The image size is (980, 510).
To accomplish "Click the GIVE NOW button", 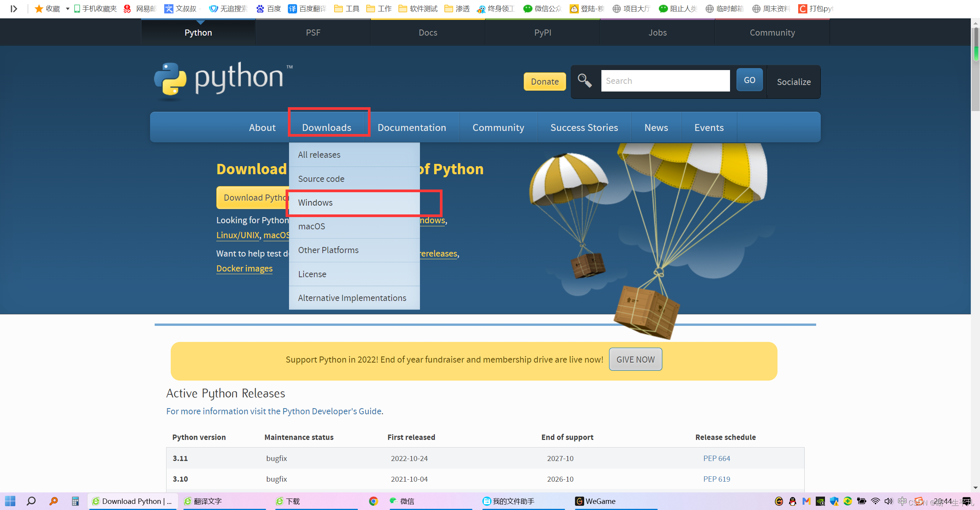I will (635, 359).
